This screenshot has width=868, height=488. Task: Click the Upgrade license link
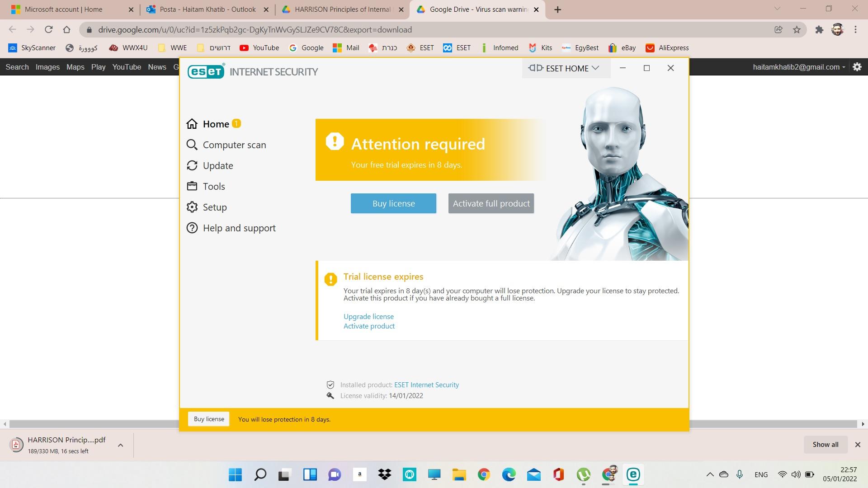click(368, 316)
